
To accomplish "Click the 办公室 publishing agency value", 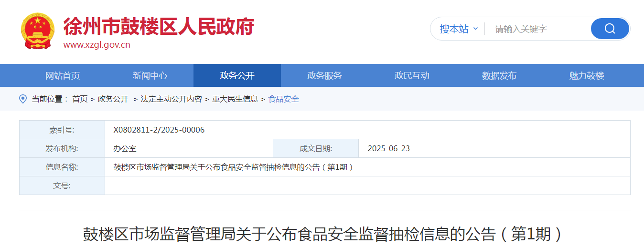I will tap(125, 148).
